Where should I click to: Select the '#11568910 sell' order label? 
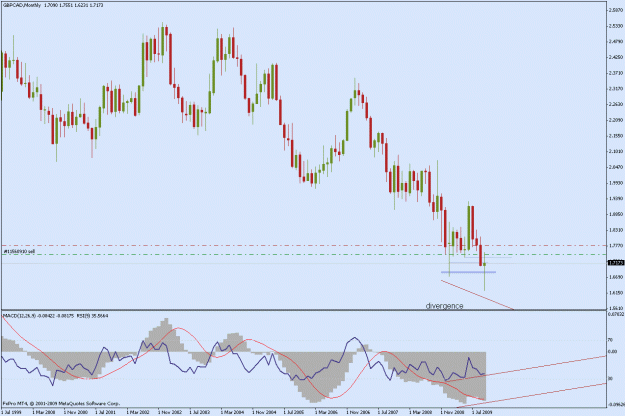20,251
